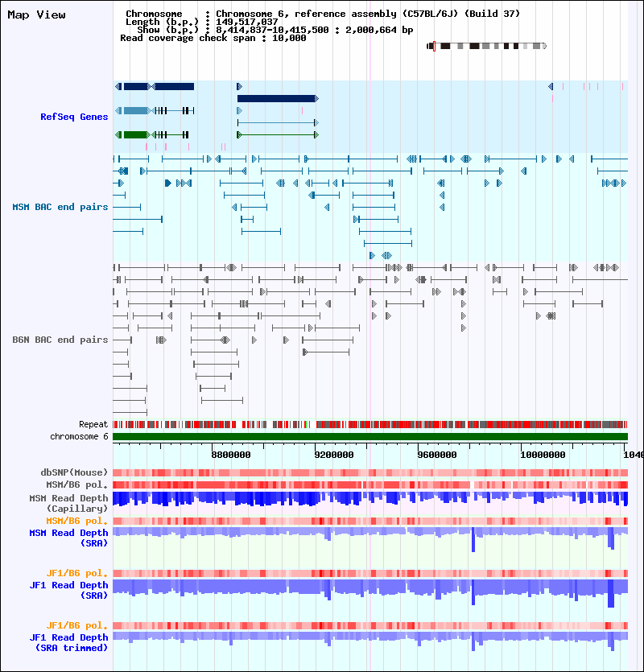
Task: Open the blue MSM Read Depth (SRA) link
Action: pyautogui.click(x=68, y=538)
